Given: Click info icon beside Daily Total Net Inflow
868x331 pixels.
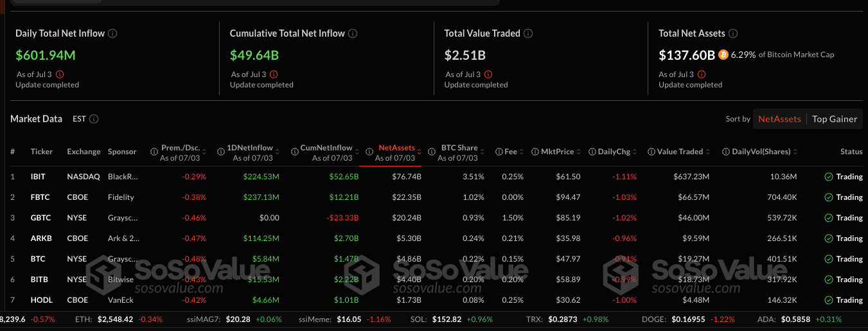Looking at the screenshot, I should click(x=113, y=33).
